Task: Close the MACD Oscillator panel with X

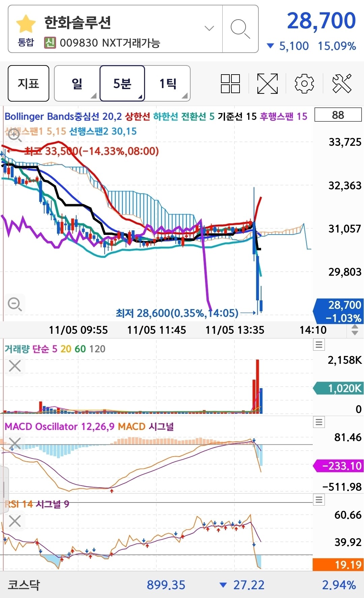Action: tap(15, 443)
